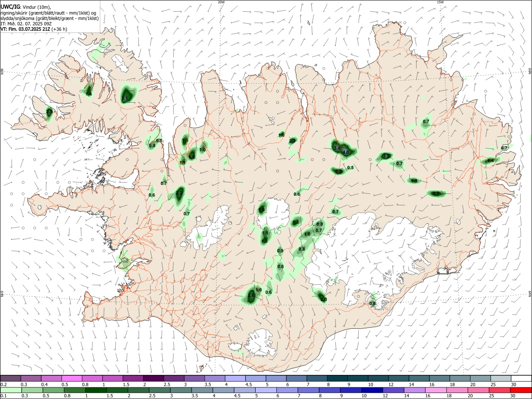
Task: Select the 'IT: Mið. 02. 07. 2025 09Z' line
Action: coord(26,24)
